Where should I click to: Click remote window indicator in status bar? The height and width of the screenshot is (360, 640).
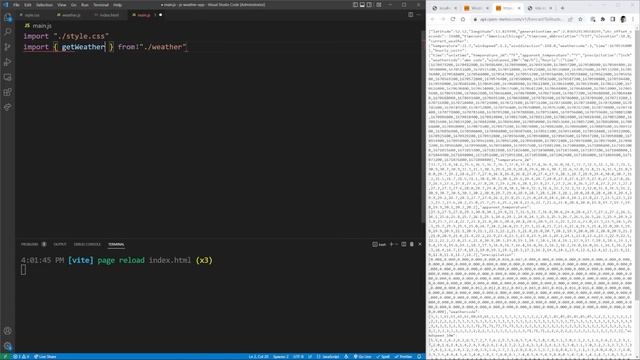tap(5, 357)
